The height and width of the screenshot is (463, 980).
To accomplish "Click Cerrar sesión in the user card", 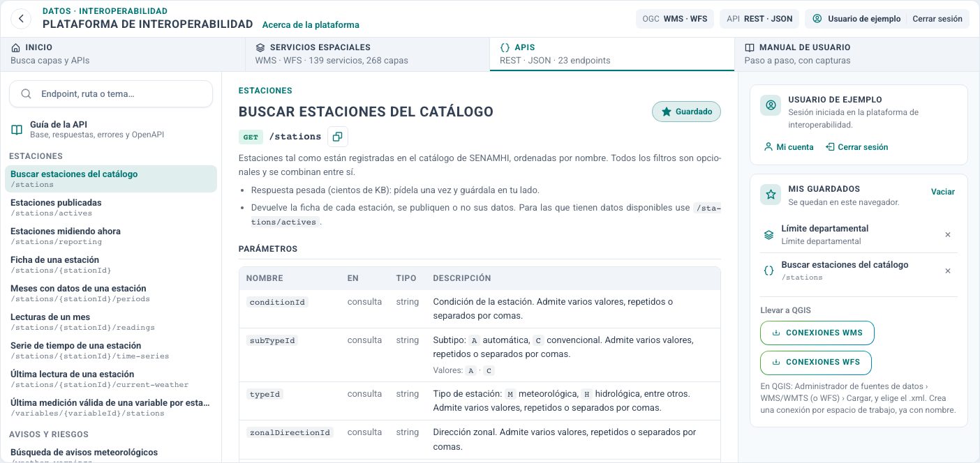I will (857, 147).
